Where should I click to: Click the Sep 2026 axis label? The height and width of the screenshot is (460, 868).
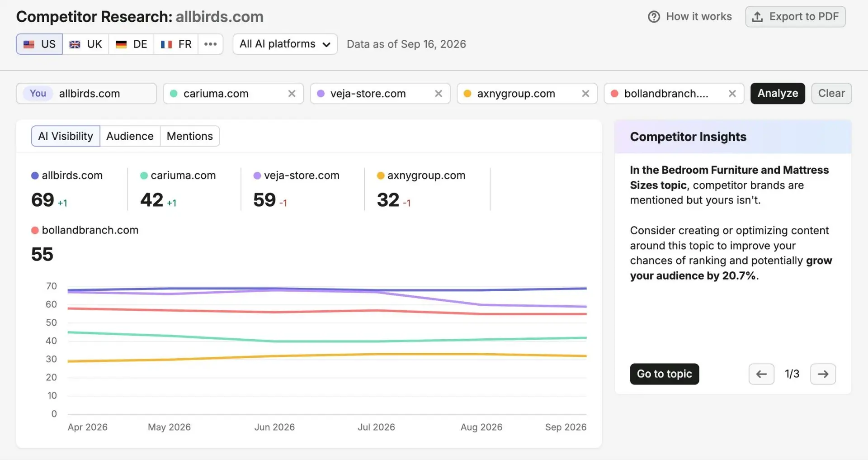tap(566, 427)
